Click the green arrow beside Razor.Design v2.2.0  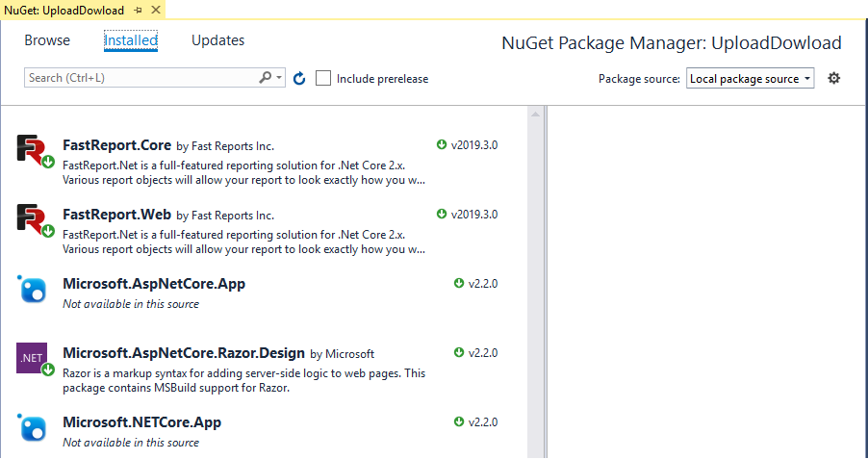[x=459, y=352]
